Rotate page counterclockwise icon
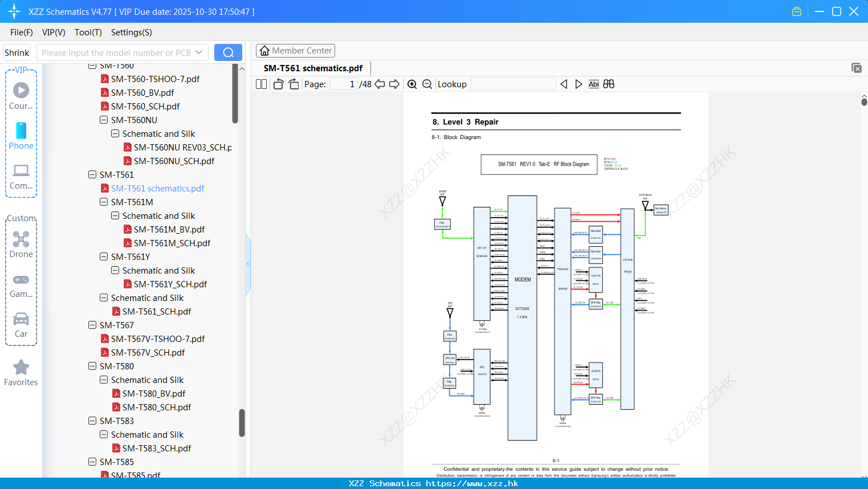Image resolution: width=868 pixels, height=489 pixels. [x=278, y=84]
